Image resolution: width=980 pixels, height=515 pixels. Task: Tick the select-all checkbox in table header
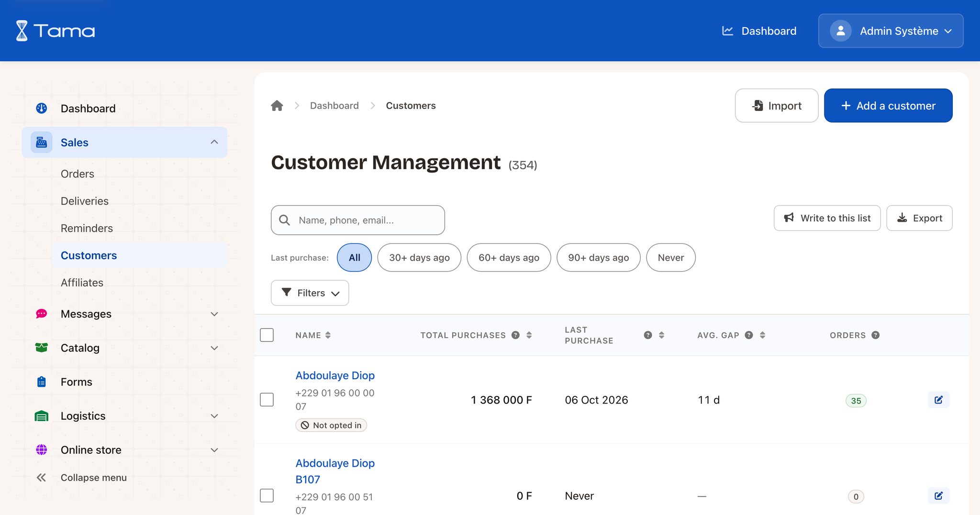coord(267,335)
